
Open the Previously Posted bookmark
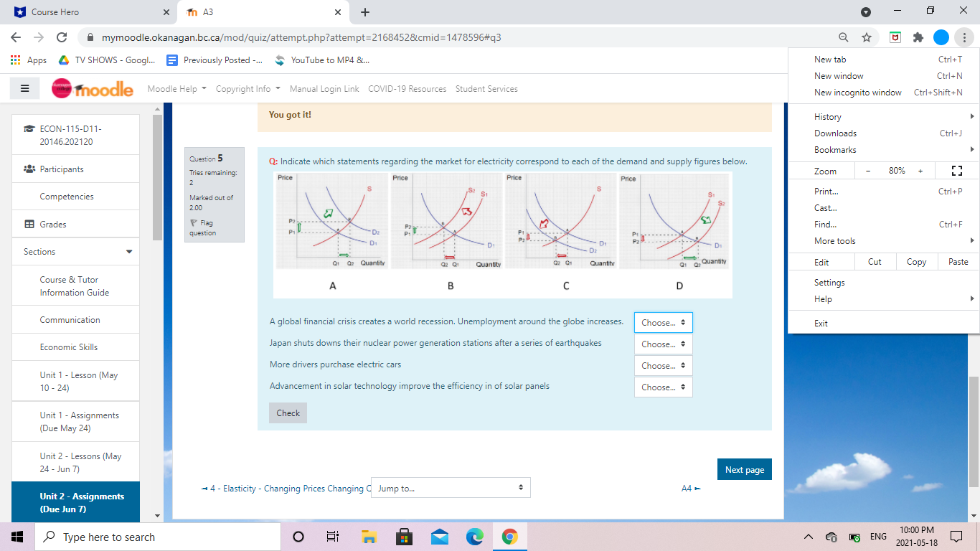(215, 60)
